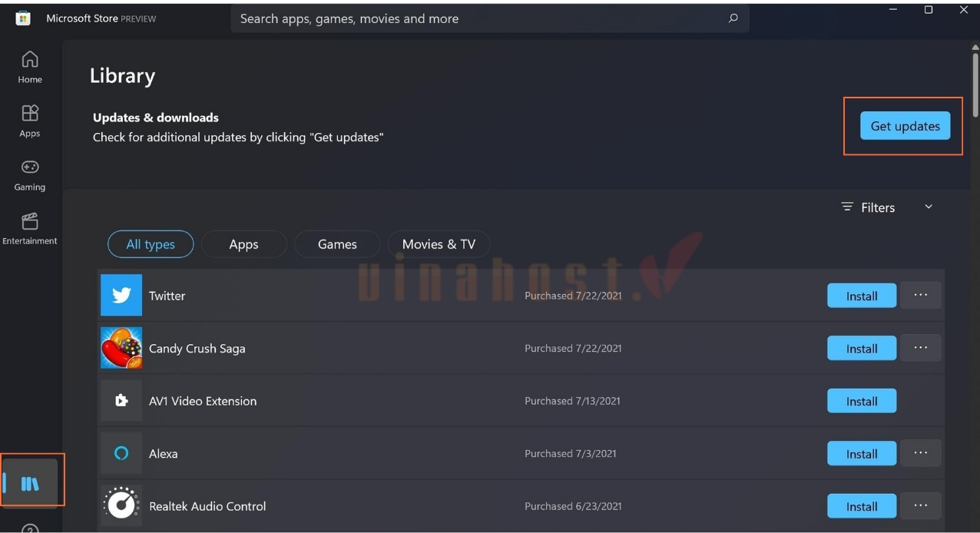980x533 pixels.
Task: Click the Twitter app icon
Action: (x=121, y=295)
